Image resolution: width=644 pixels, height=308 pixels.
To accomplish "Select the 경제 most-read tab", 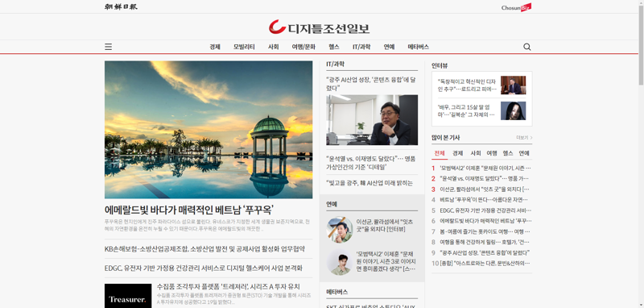I will (457, 153).
